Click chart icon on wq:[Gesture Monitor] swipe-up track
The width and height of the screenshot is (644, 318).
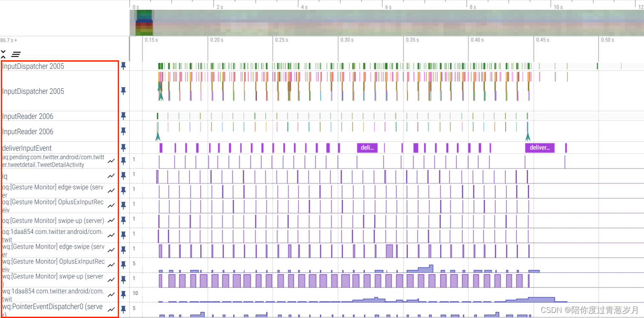coord(111,280)
